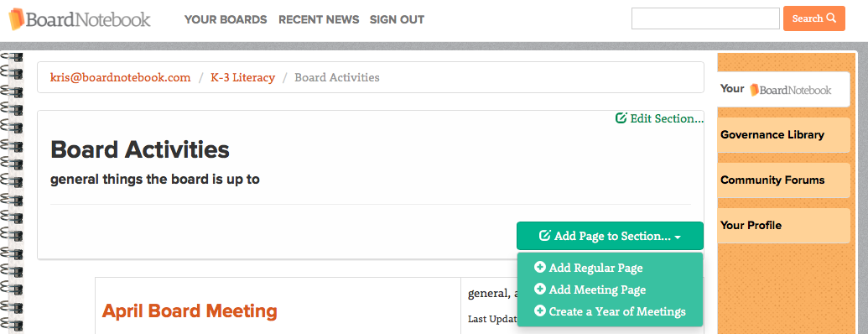Screen dimensions: 868x334
Task: Open the Add Page to Section dropdown button
Action: click(610, 236)
